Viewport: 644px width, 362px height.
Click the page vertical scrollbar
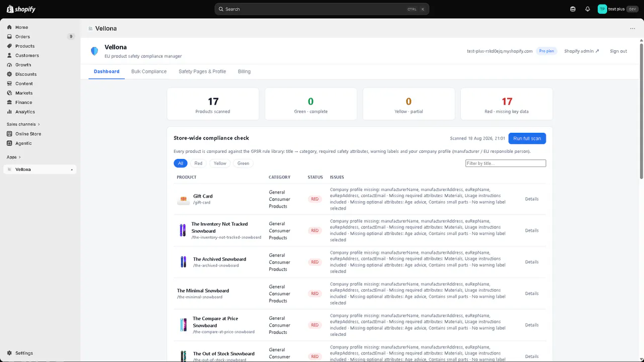(641, 111)
